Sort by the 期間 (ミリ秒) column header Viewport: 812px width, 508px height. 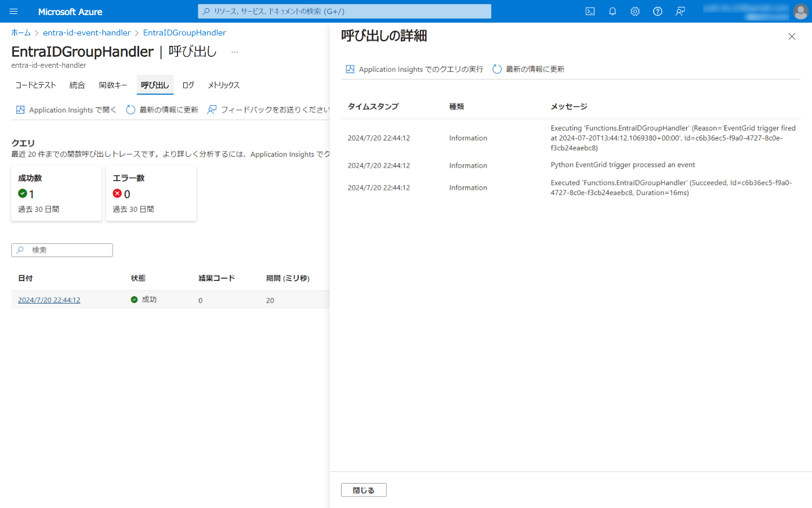[x=288, y=279]
